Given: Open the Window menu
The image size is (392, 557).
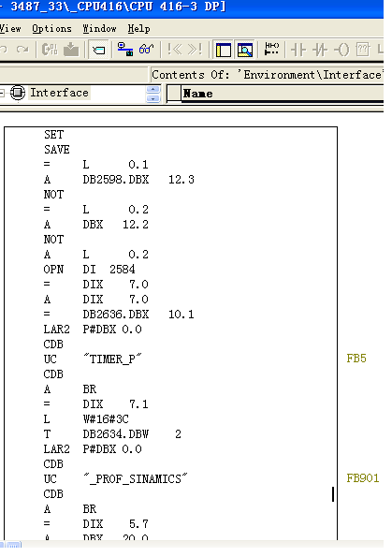Looking at the screenshot, I should [99, 28].
